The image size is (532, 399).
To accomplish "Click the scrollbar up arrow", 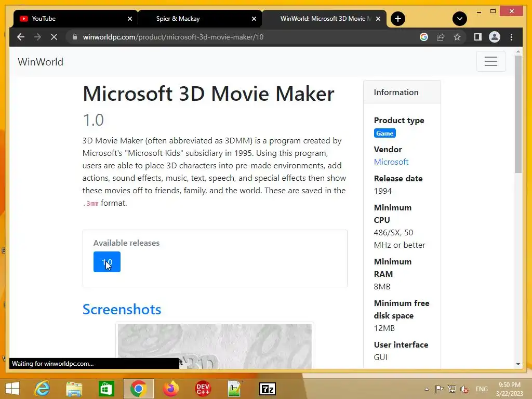I will [518, 52].
